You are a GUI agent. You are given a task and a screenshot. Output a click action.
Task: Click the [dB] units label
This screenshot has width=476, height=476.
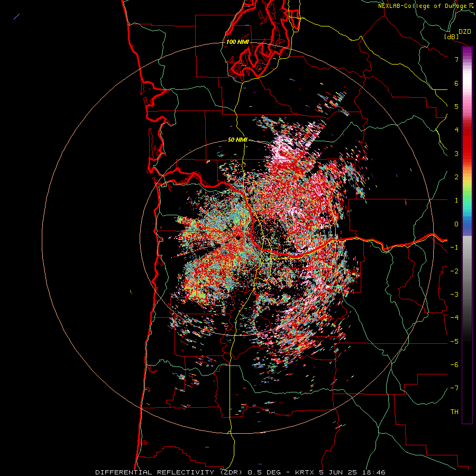tap(452, 36)
